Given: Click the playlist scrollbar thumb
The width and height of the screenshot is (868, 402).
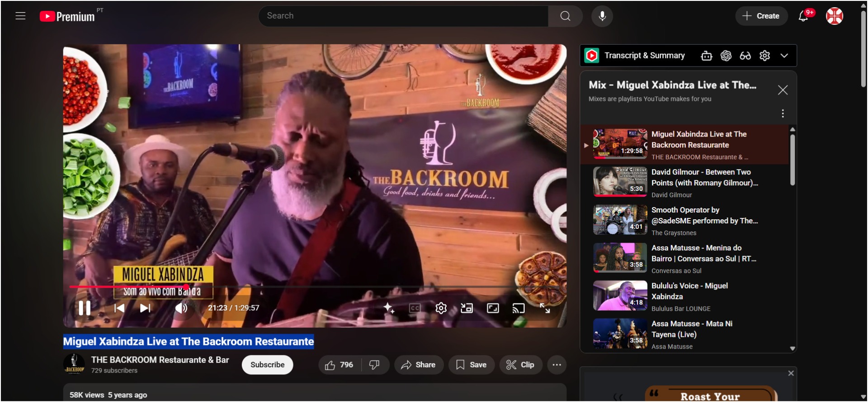Looking at the screenshot, I should [792, 160].
